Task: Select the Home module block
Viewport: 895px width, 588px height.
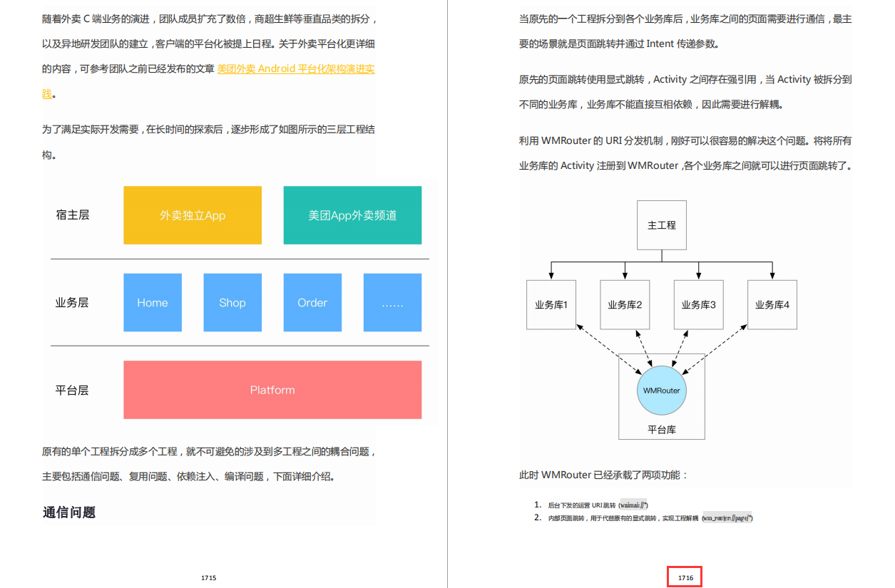Action: pyautogui.click(x=152, y=302)
